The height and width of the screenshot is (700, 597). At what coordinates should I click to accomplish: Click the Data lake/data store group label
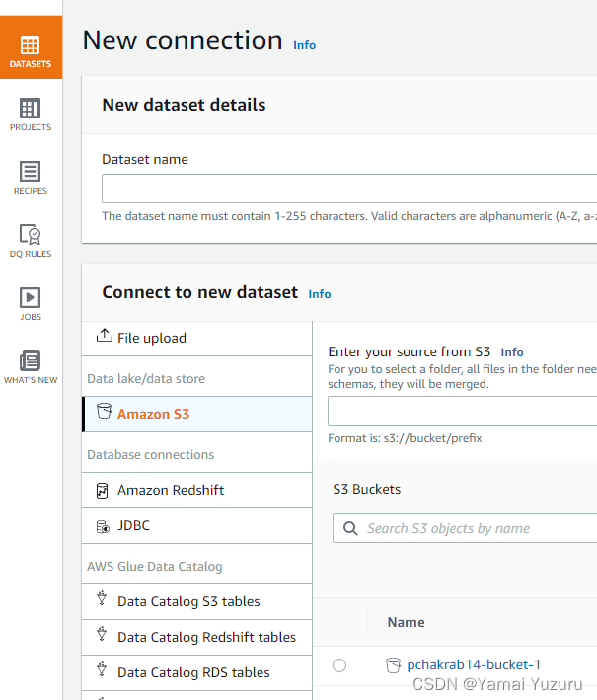[x=146, y=379]
